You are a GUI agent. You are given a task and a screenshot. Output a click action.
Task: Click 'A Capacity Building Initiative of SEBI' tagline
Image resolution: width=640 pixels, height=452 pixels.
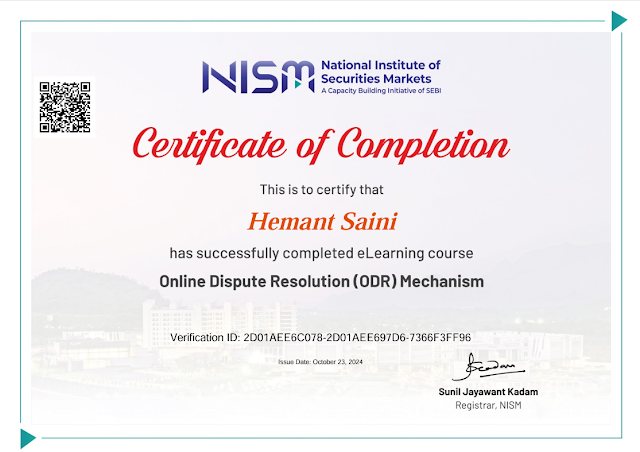[381, 91]
